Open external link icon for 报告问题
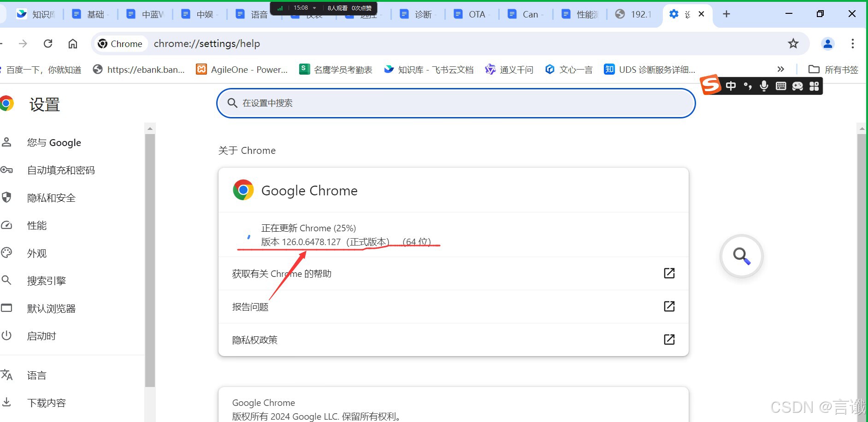 (x=669, y=306)
